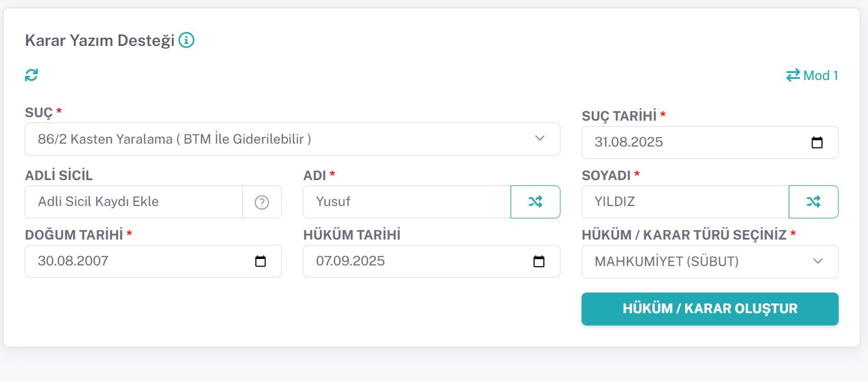
Task: Click the refresh icon under the title
Action: pyautogui.click(x=32, y=75)
